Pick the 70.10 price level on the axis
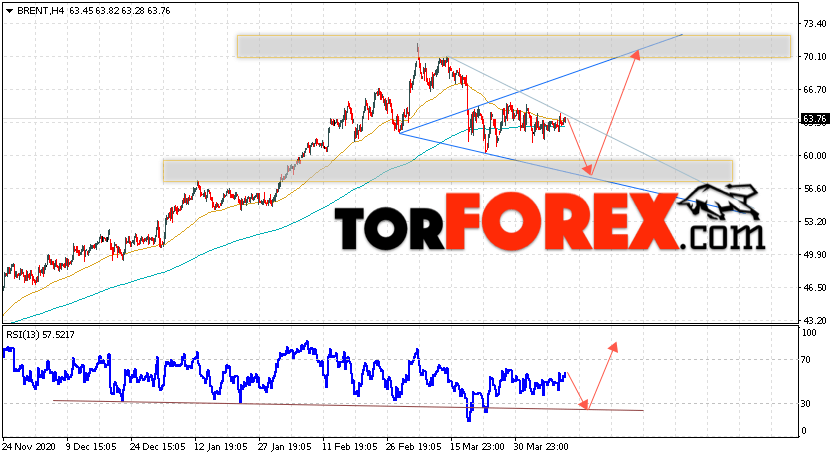Screen dimensions: 838x458 pyautogui.click(x=815, y=57)
